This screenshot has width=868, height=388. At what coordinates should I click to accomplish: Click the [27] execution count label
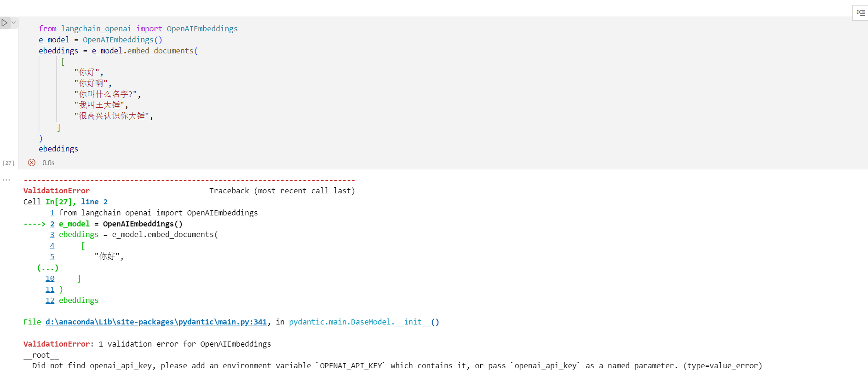(8, 163)
